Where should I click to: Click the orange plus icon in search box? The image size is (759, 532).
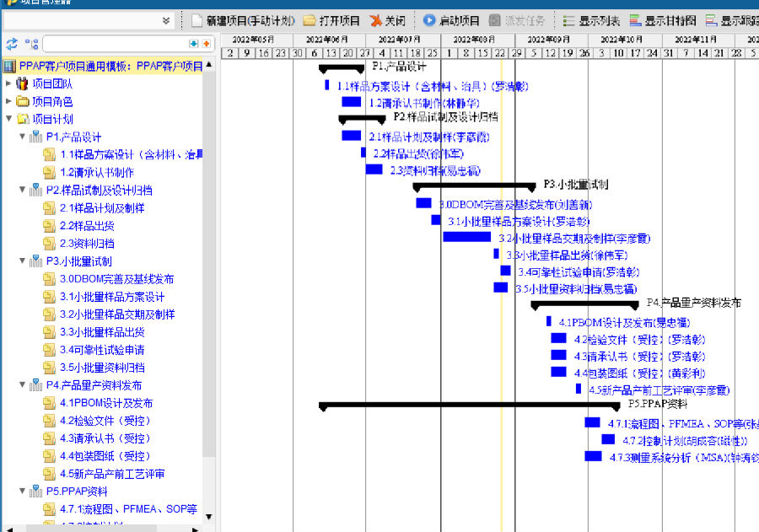207,44
